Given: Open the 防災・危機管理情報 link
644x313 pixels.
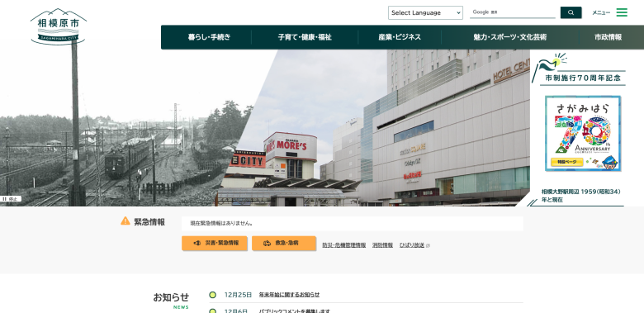Looking at the screenshot, I should click(x=343, y=245).
